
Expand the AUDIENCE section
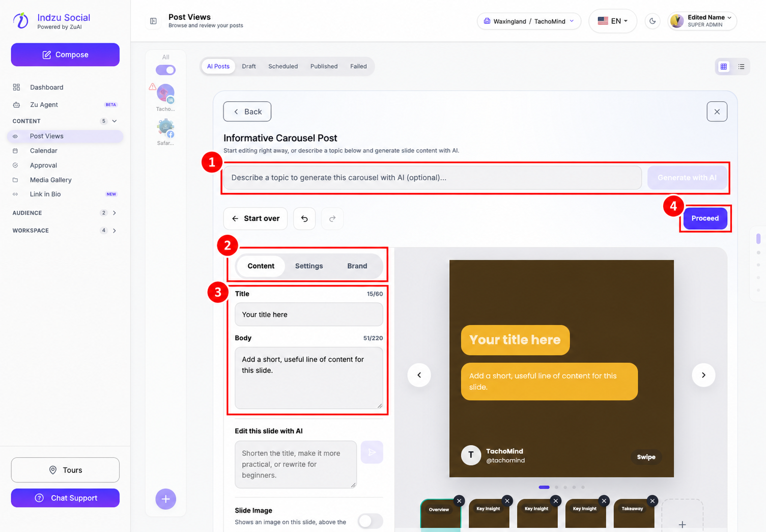pos(115,213)
